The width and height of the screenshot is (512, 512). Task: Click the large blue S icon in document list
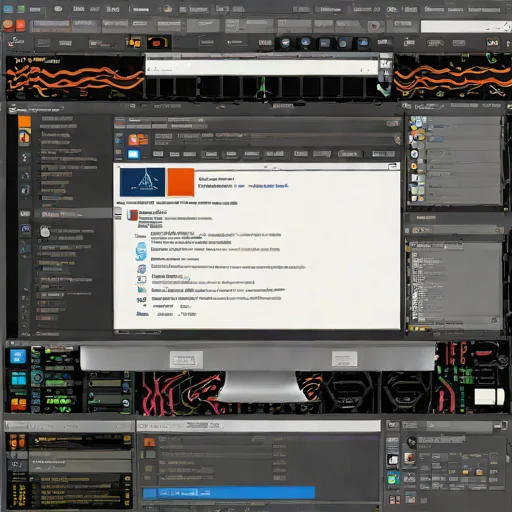click(x=141, y=251)
